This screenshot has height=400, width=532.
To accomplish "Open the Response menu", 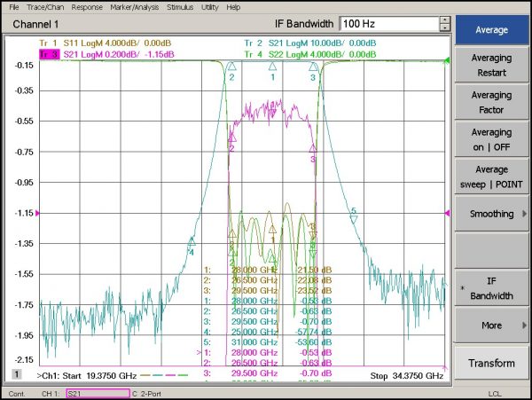I will click(x=87, y=7).
